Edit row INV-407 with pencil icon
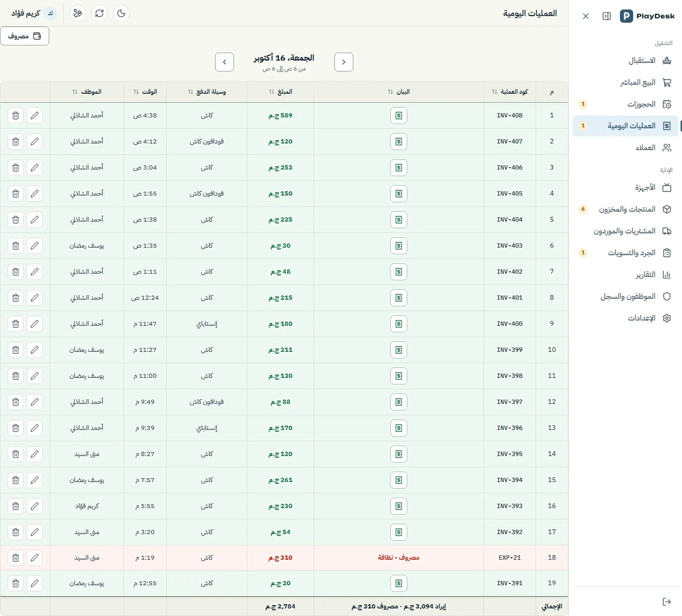Screen dimensions: 682x616 point(35,142)
